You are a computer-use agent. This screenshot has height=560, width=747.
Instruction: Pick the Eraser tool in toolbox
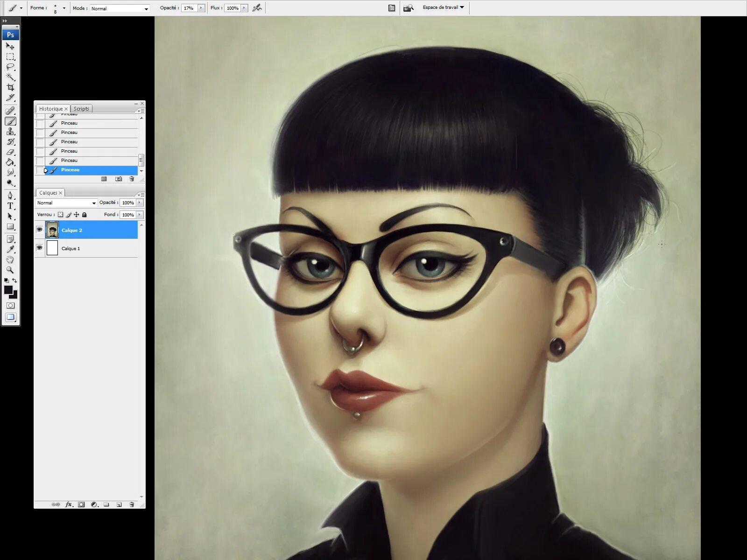coord(10,152)
